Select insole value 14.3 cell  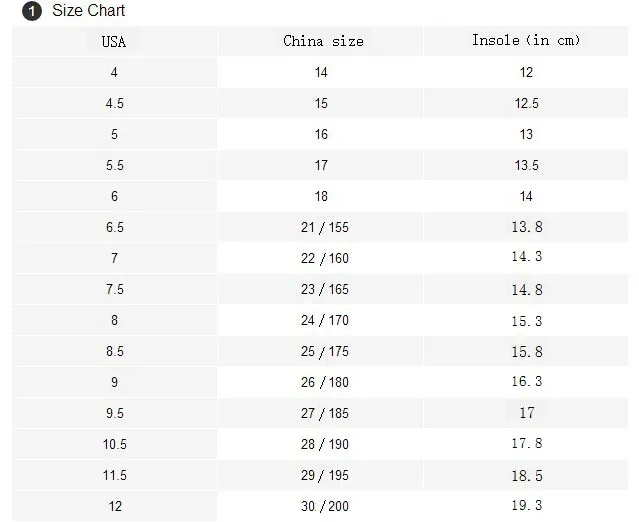(526, 258)
